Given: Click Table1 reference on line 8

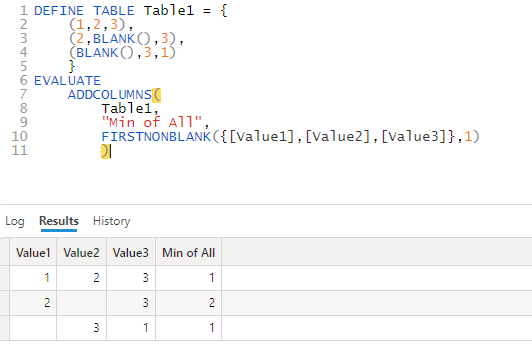Looking at the screenshot, I should coord(127,109).
